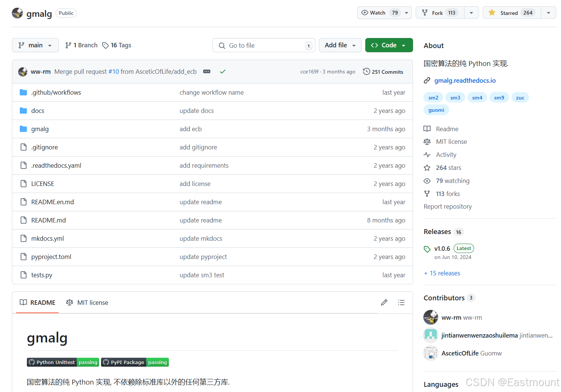Open the .github/workflows folder icon
Viewport: 561px width, 392px height.
click(23, 92)
